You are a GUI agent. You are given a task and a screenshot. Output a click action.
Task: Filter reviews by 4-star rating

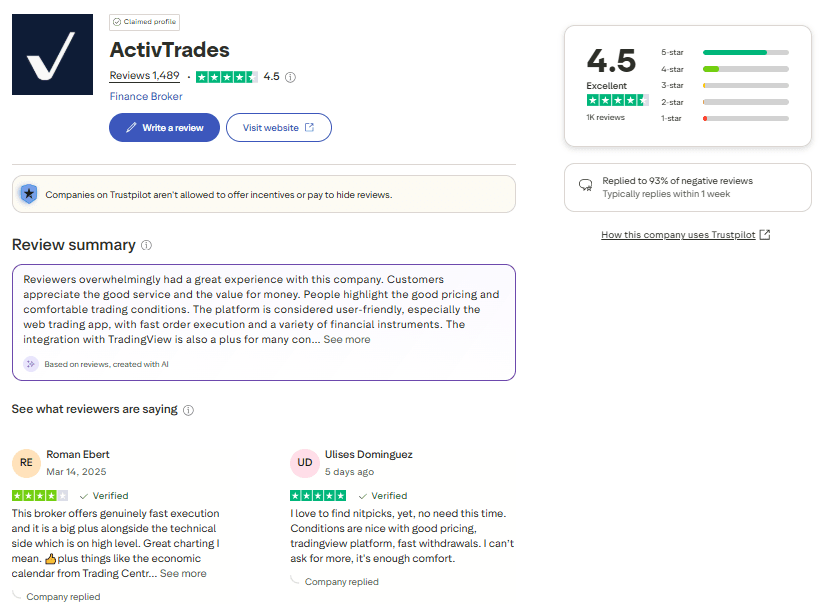(x=745, y=69)
